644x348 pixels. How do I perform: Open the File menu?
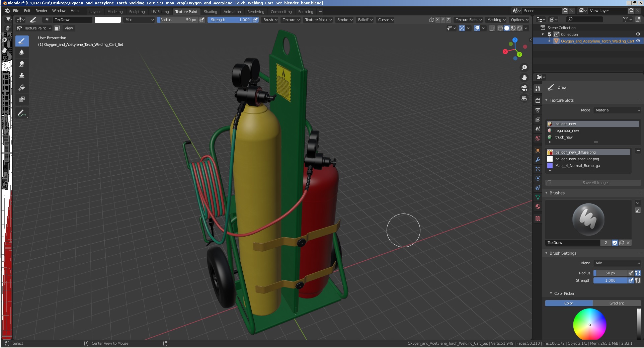coord(16,11)
